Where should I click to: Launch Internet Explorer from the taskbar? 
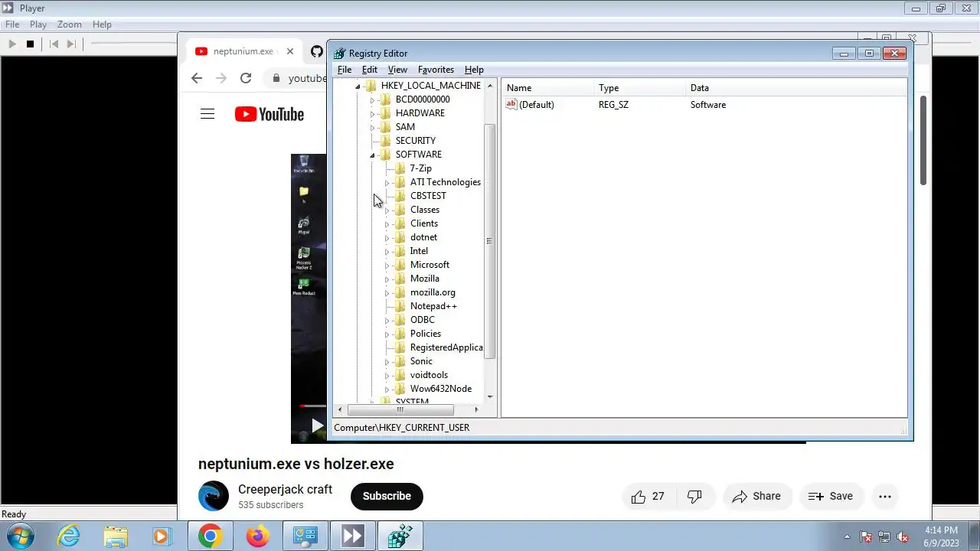69,536
